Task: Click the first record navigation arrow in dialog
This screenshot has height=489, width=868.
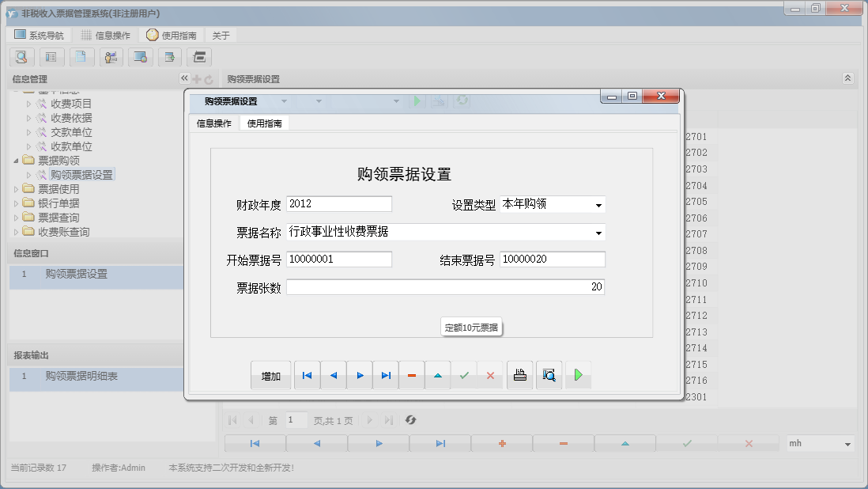Action: click(307, 375)
